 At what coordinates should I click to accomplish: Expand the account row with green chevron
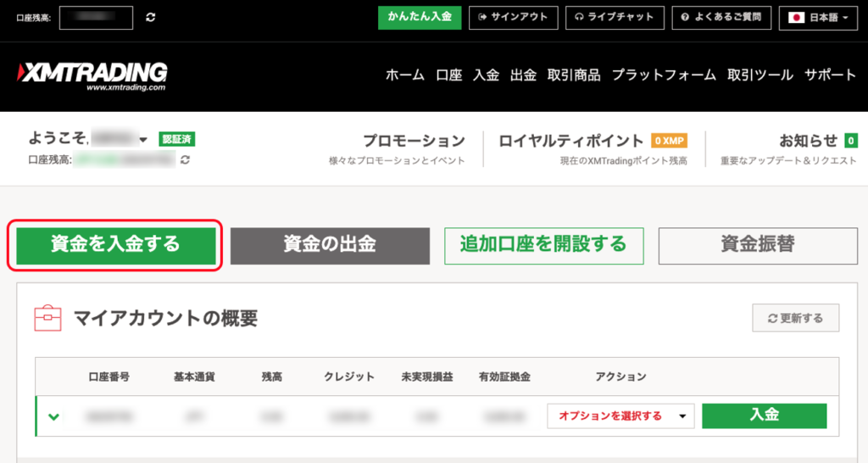coord(53,416)
